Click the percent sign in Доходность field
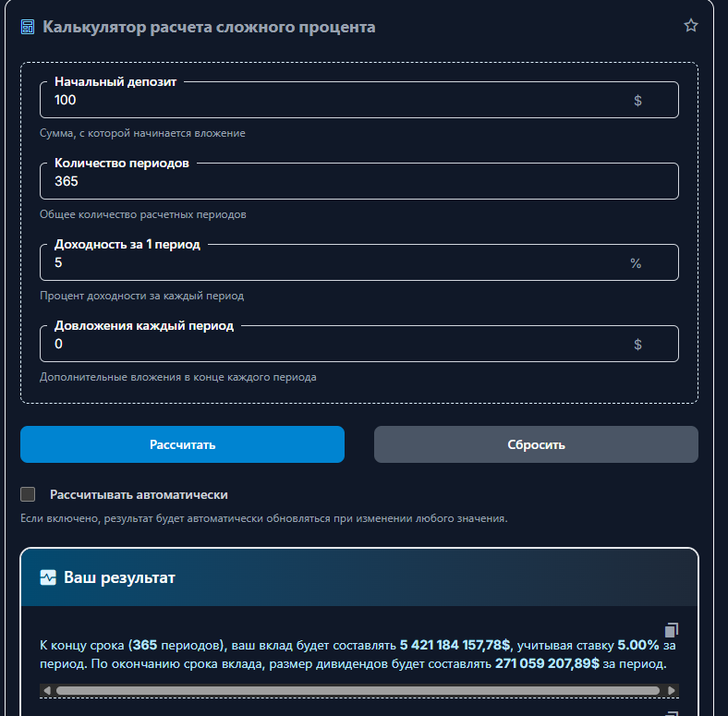Image resolution: width=728 pixels, height=716 pixels. pos(636,263)
